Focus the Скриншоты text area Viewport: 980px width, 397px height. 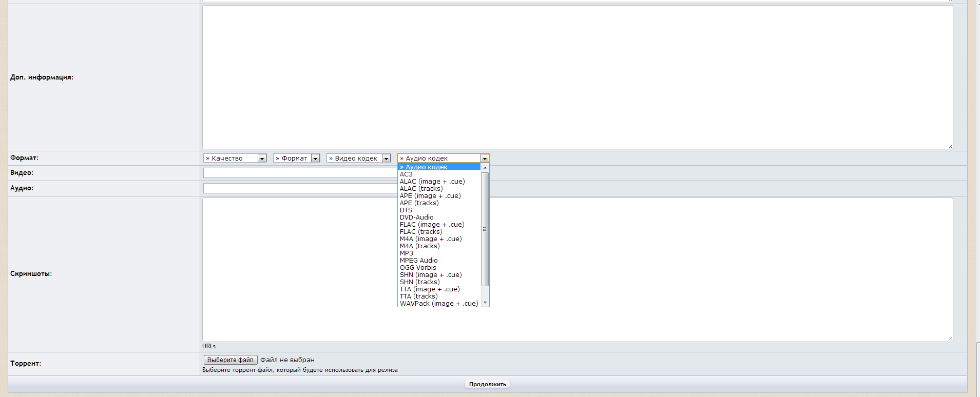578,269
